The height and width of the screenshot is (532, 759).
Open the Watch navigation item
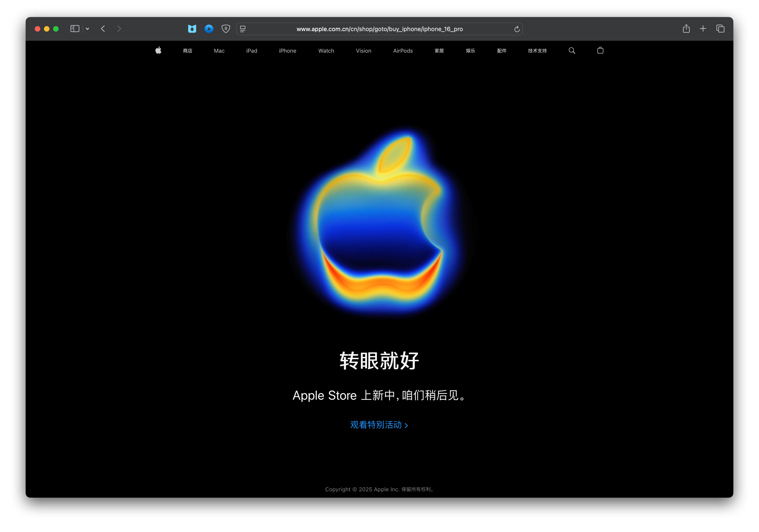coord(326,51)
